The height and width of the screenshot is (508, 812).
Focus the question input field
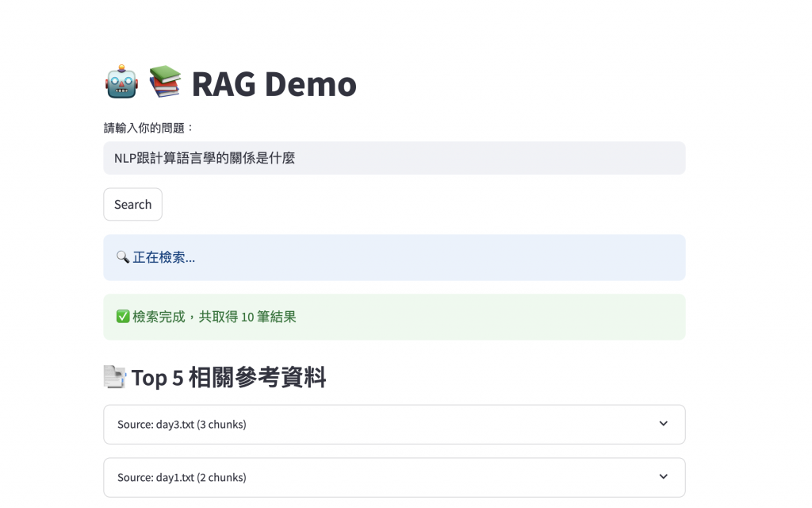point(394,158)
